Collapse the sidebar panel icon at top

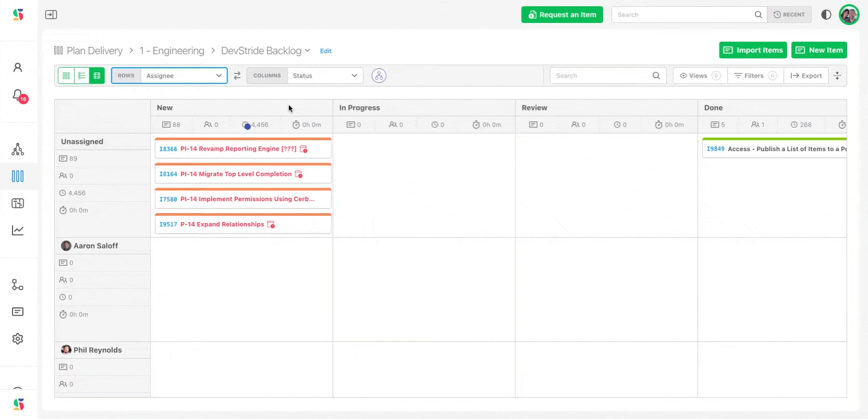coord(51,15)
